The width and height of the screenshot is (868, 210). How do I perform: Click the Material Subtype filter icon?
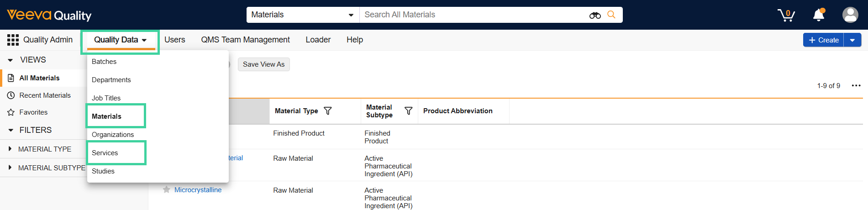(409, 111)
